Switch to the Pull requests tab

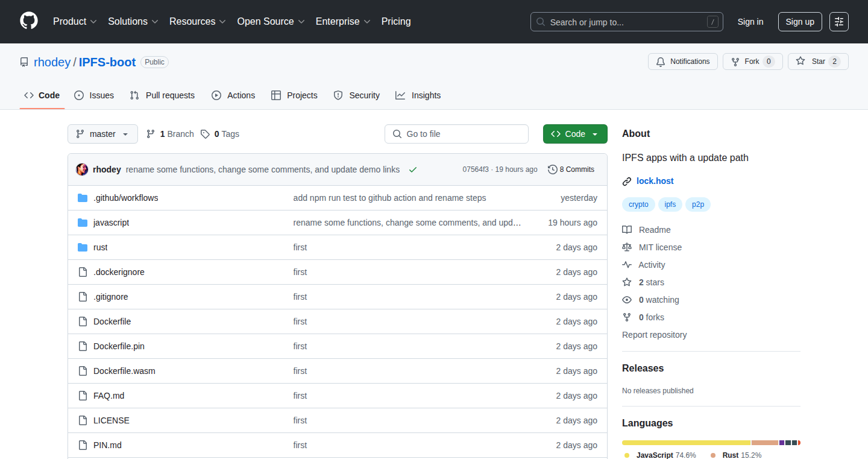[163, 95]
